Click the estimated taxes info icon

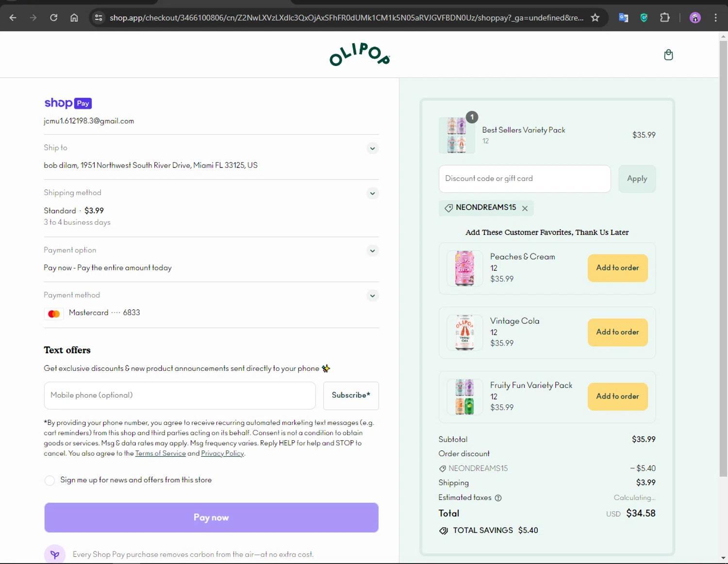[x=498, y=498]
